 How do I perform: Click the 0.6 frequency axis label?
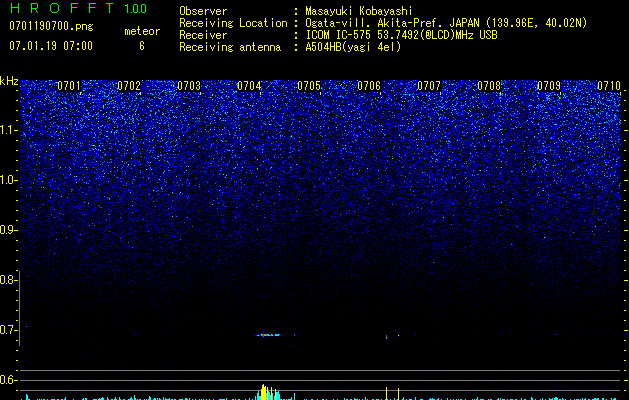click(x=8, y=380)
